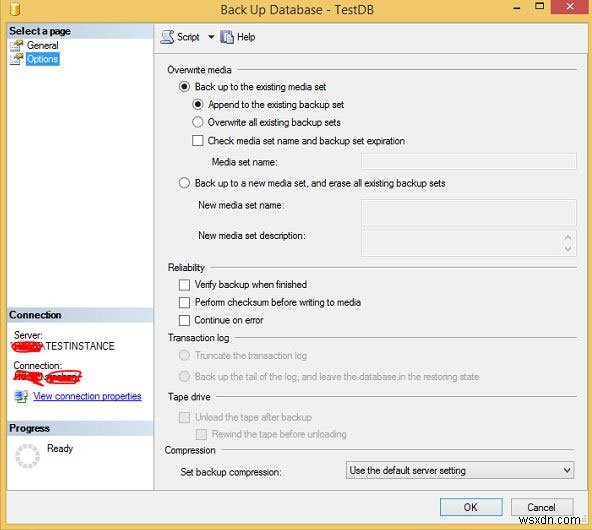Viewport: 592px width, 530px height.
Task: Click description field up scroll arrow
Action: (x=568, y=237)
